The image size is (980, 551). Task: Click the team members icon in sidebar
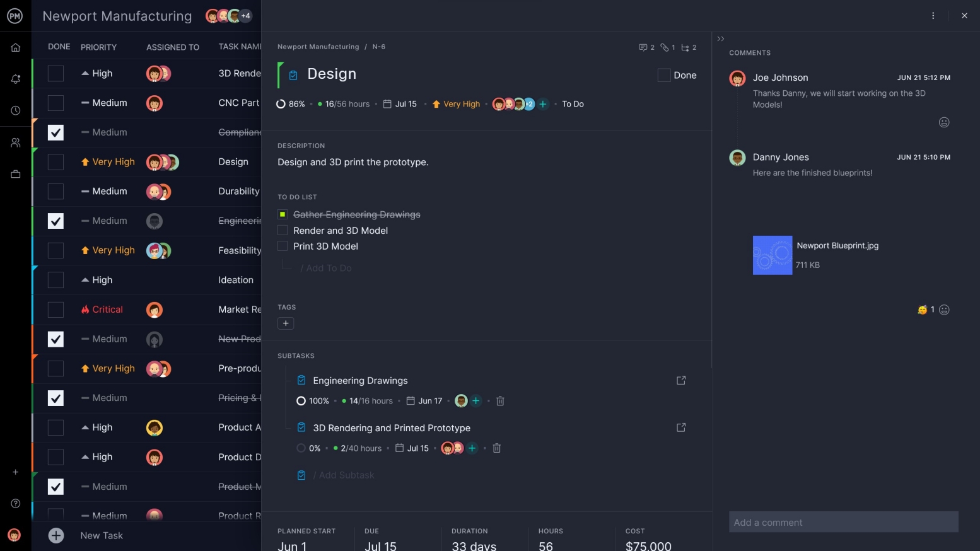(15, 142)
